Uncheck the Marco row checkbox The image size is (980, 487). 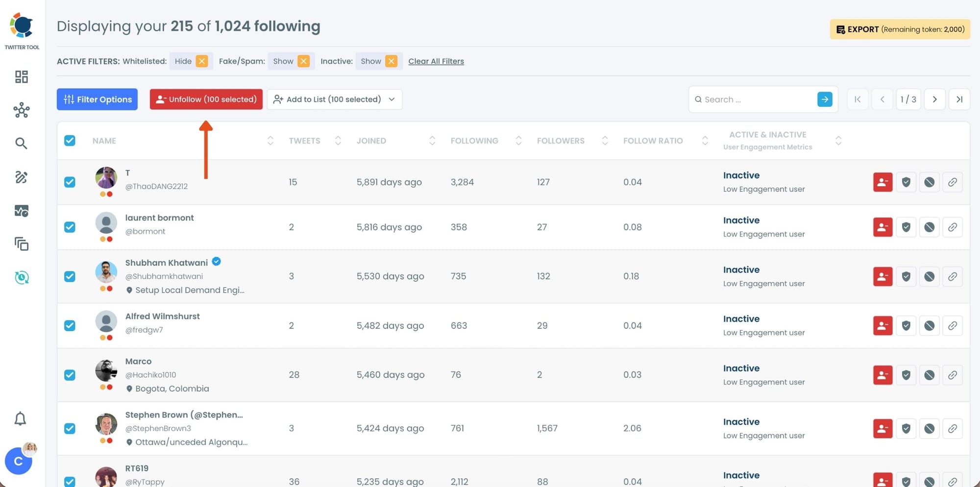tap(70, 375)
